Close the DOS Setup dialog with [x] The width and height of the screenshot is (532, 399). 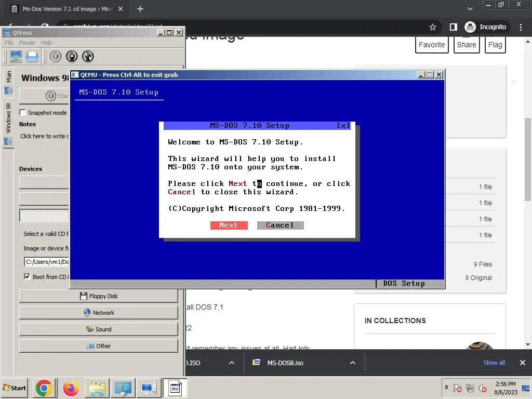coord(343,126)
